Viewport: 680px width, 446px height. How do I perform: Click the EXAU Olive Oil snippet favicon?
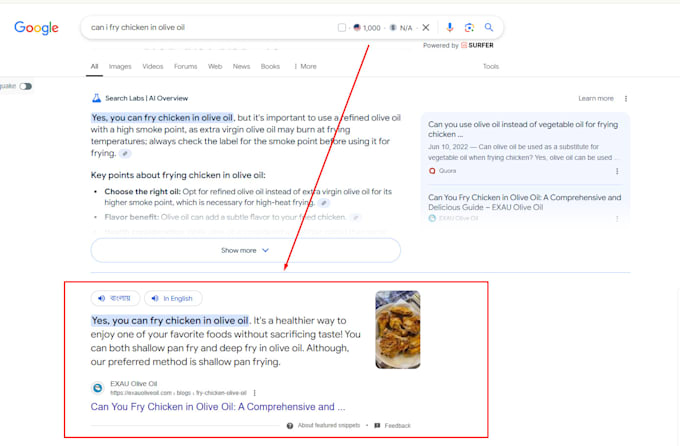(98, 388)
